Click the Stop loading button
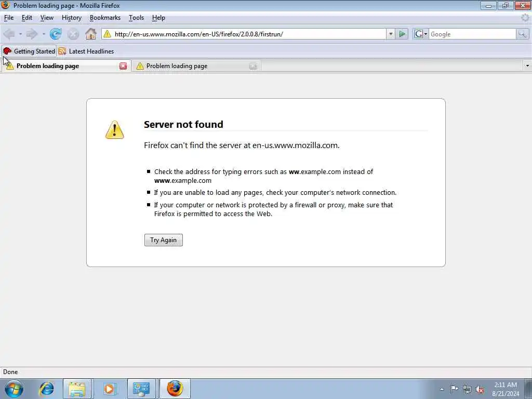Screen dimensions: 532x399 click(73, 34)
